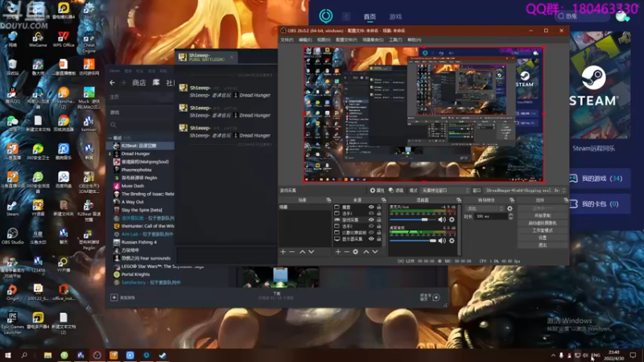
Task: Open the scene transition type dropdown
Action: point(485,208)
